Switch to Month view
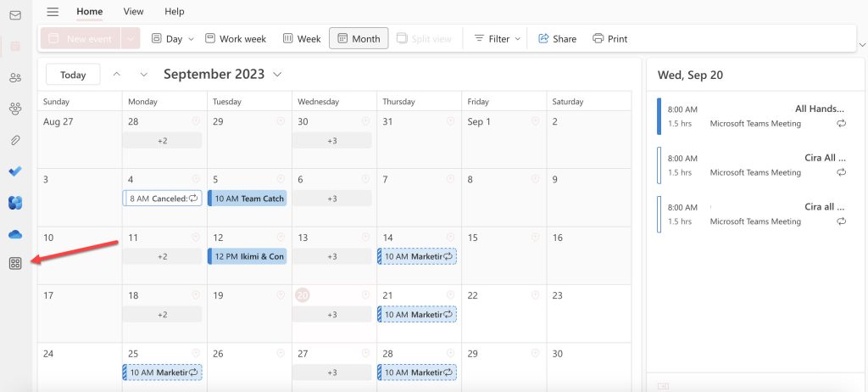Image resolution: width=868 pixels, height=392 pixels. tap(359, 38)
